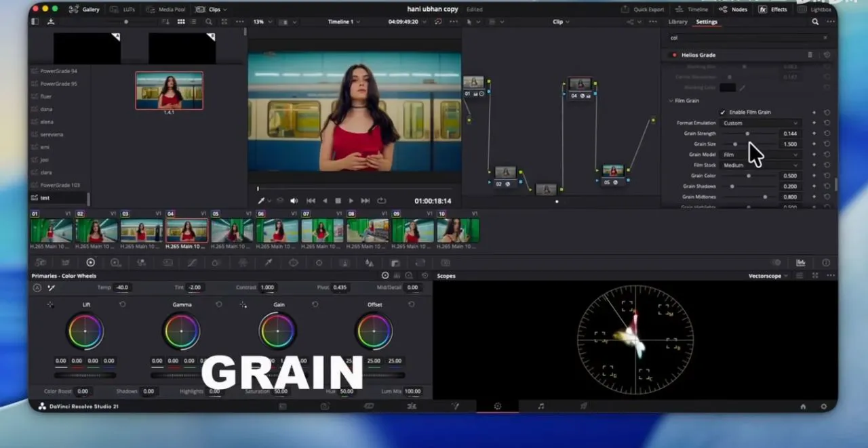
Task: Click the loop playback icon
Action: coord(381,201)
